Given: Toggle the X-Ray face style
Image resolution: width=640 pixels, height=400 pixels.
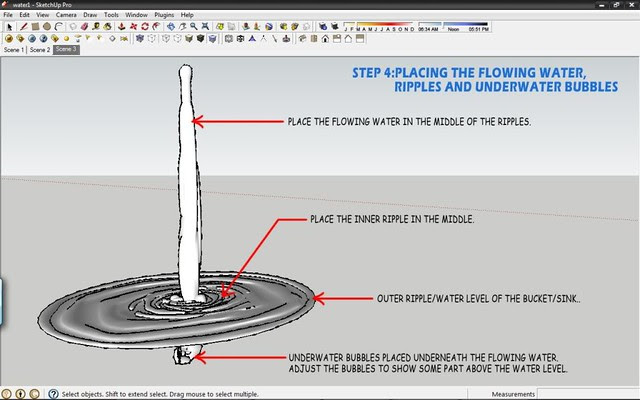Looking at the screenshot, I should [x=140, y=39].
